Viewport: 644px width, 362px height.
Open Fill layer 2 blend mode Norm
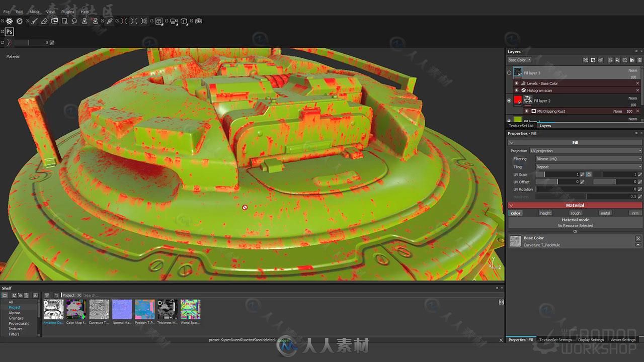[633, 98]
